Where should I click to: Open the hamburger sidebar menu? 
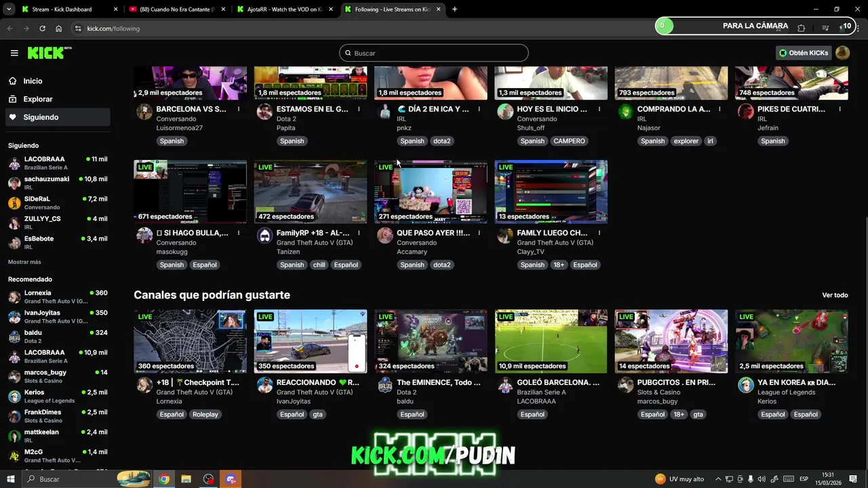point(14,53)
